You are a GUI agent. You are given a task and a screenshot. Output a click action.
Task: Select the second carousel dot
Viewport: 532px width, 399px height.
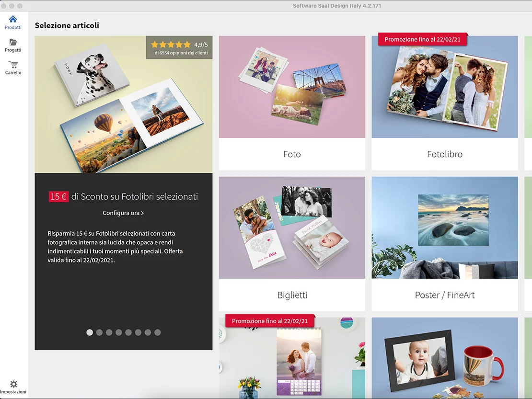pyautogui.click(x=99, y=332)
